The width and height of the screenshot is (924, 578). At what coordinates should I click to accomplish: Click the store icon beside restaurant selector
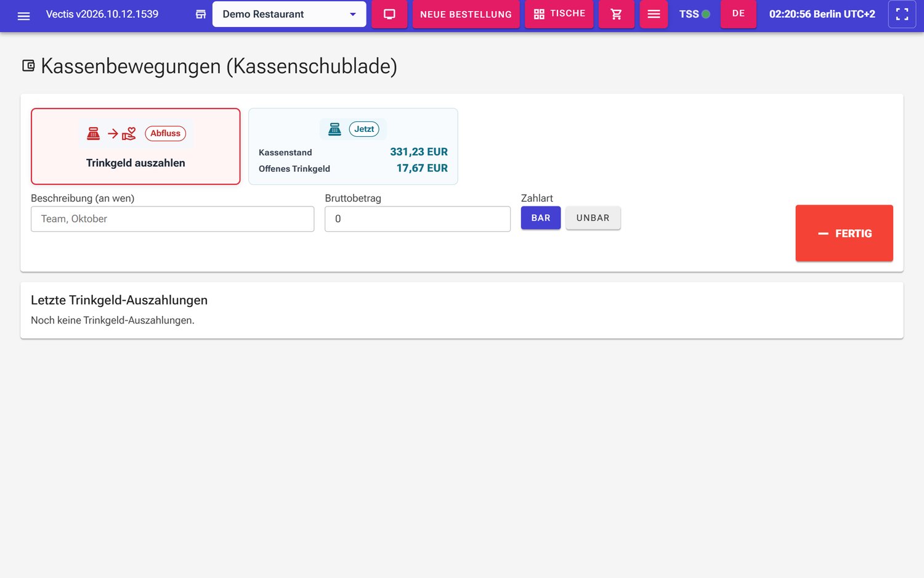(201, 14)
